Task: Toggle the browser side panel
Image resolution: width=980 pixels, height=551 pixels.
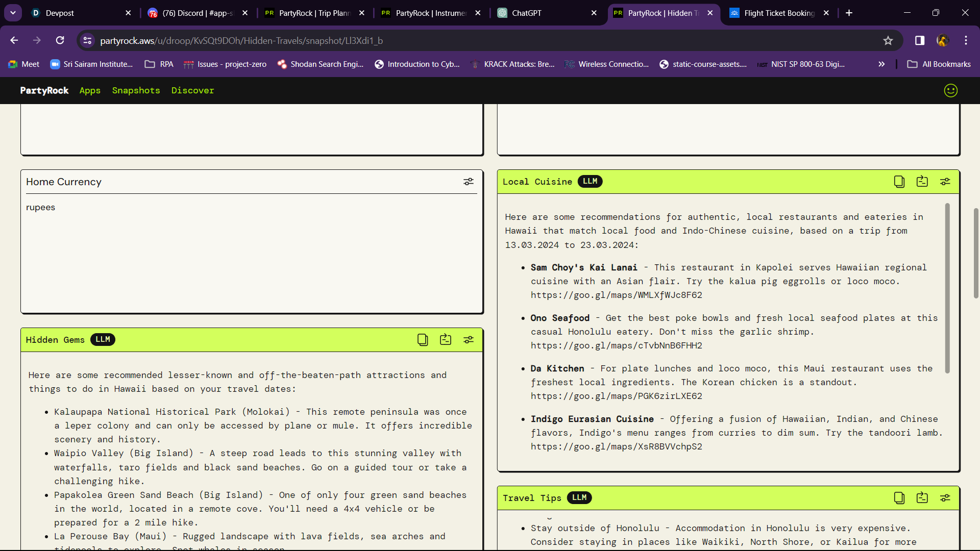Action: click(x=919, y=40)
